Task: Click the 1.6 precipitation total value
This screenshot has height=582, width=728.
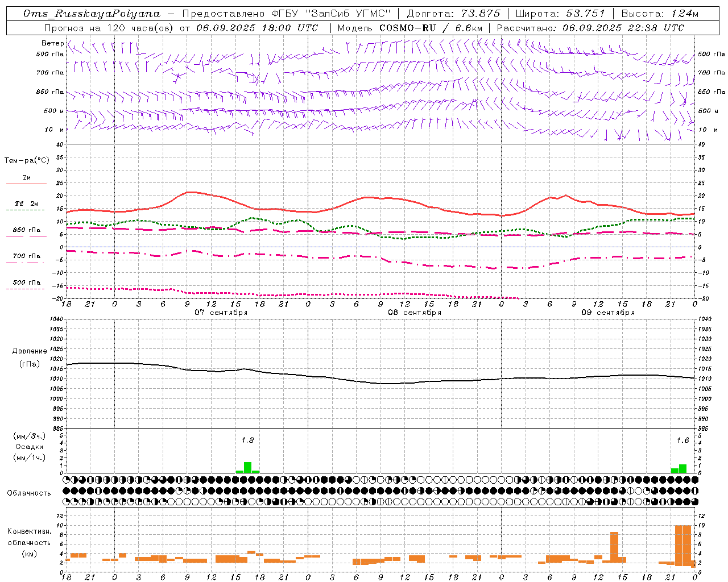Action: coord(682,440)
